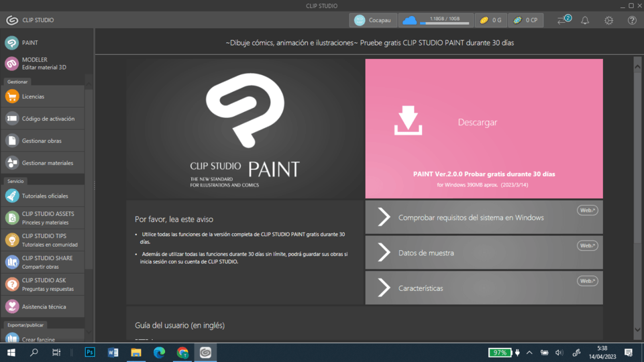Open the sync transfers icon
The height and width of the screenshot is (362, 644).
563,19
